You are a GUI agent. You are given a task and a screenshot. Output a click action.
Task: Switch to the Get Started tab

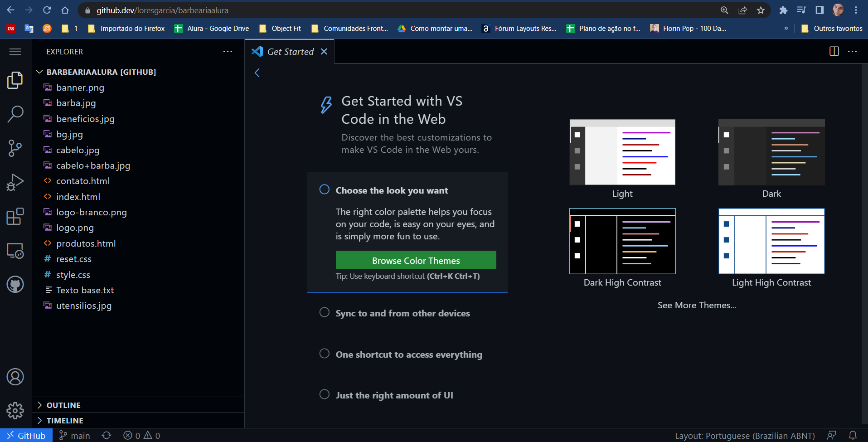coord(290,52)
